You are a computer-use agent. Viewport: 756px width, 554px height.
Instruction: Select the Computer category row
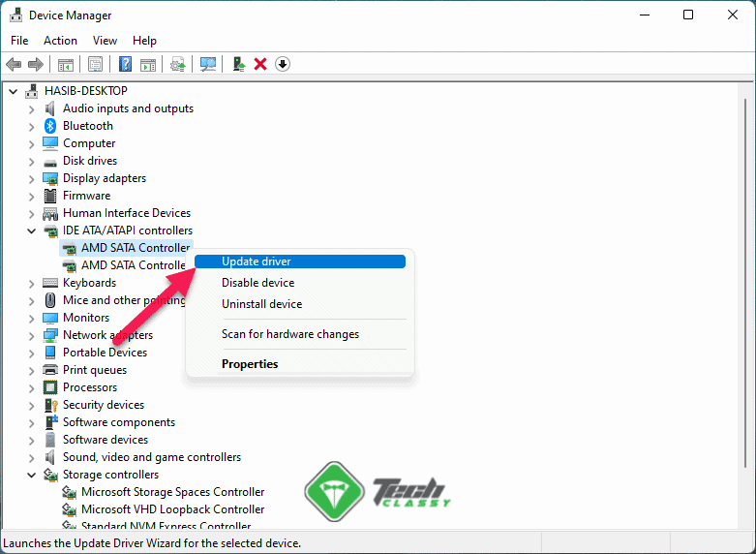(79, 143)
